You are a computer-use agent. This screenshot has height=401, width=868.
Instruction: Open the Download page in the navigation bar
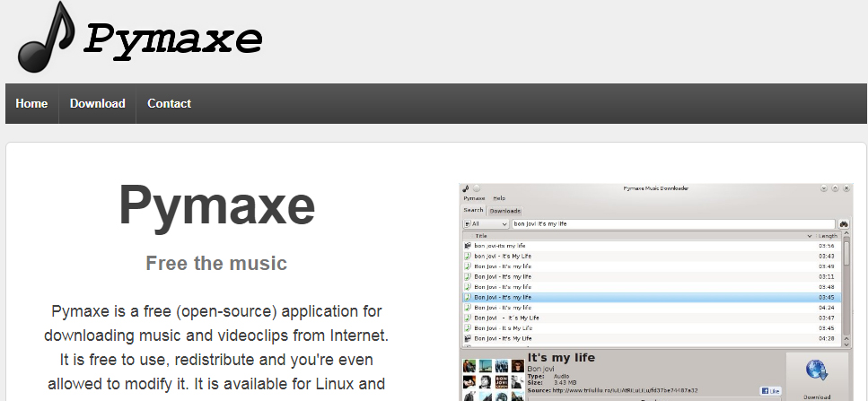pyautogui.click(x=97, y=104)
